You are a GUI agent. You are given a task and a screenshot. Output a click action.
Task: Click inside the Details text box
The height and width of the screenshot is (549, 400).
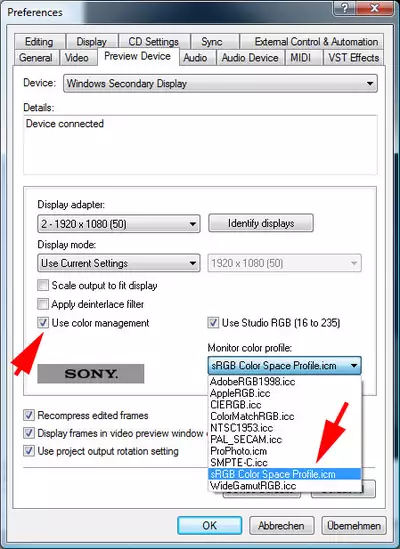click(200, 145)
